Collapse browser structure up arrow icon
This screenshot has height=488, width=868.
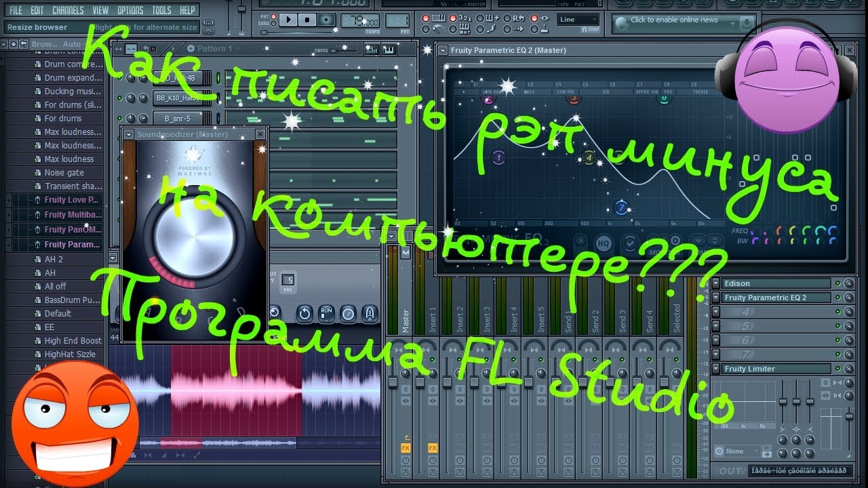pos(12,44)
